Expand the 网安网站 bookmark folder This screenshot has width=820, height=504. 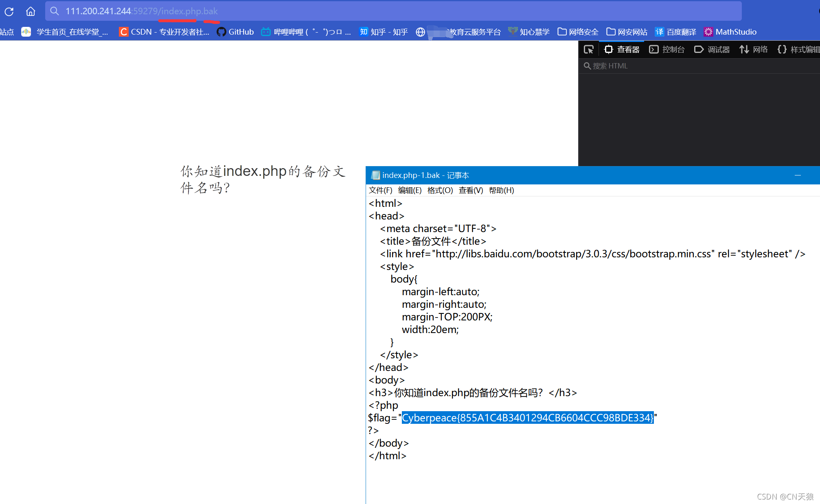pyautogui.click(x=627, y=32)
